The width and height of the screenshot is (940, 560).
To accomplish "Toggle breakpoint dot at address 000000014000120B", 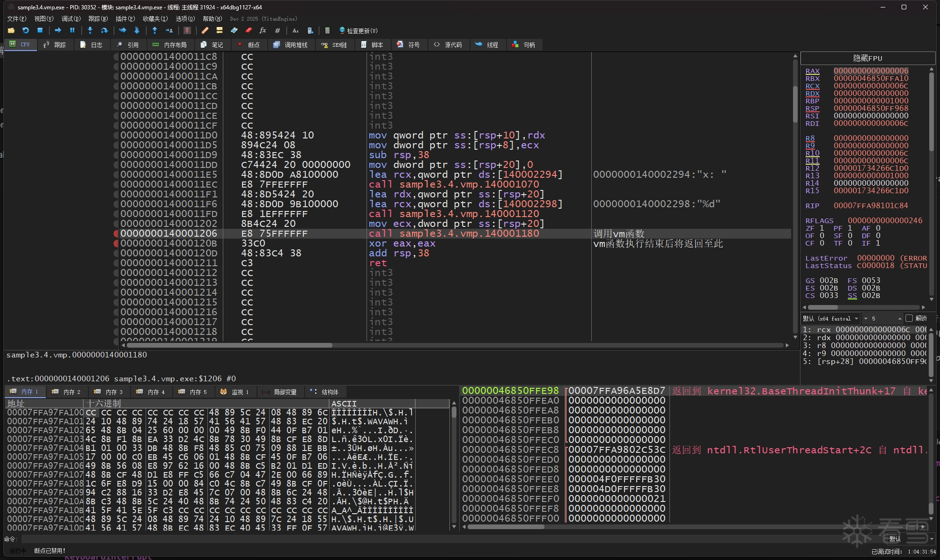I will click(116, 243).
